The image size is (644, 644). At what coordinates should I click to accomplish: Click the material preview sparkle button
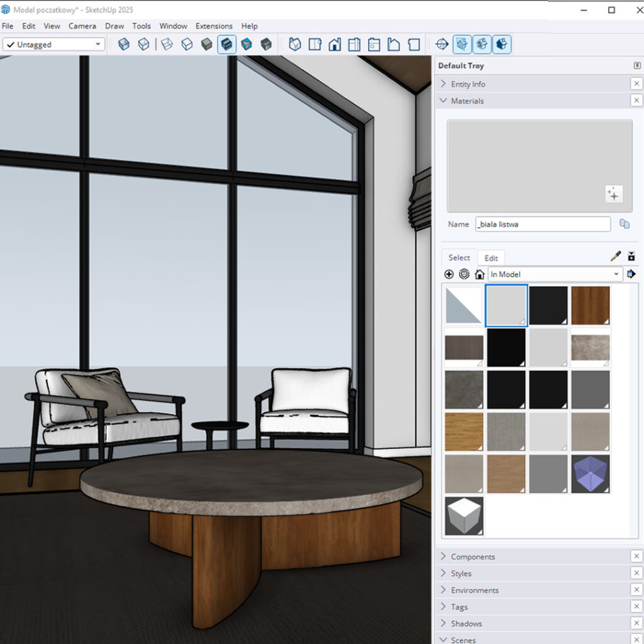click(x=613, y=194)
